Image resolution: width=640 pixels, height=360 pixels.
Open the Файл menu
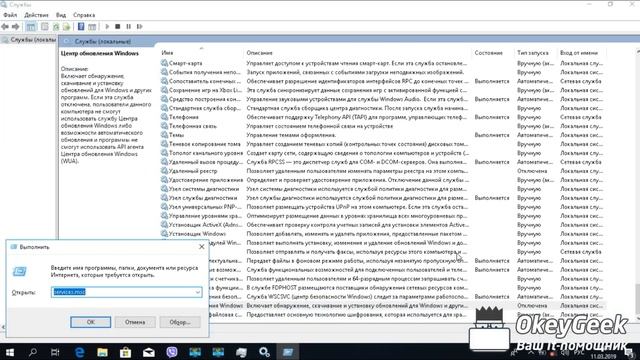[10, 15]
